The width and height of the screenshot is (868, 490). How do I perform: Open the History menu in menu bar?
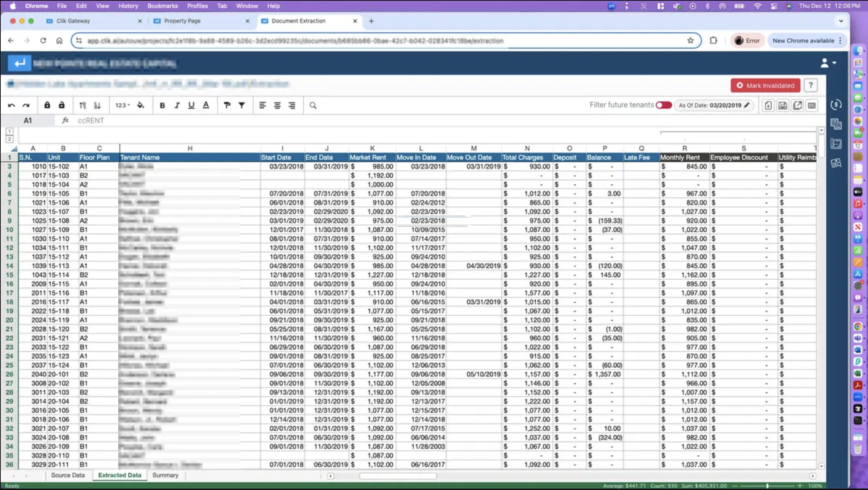click(128, 6)
